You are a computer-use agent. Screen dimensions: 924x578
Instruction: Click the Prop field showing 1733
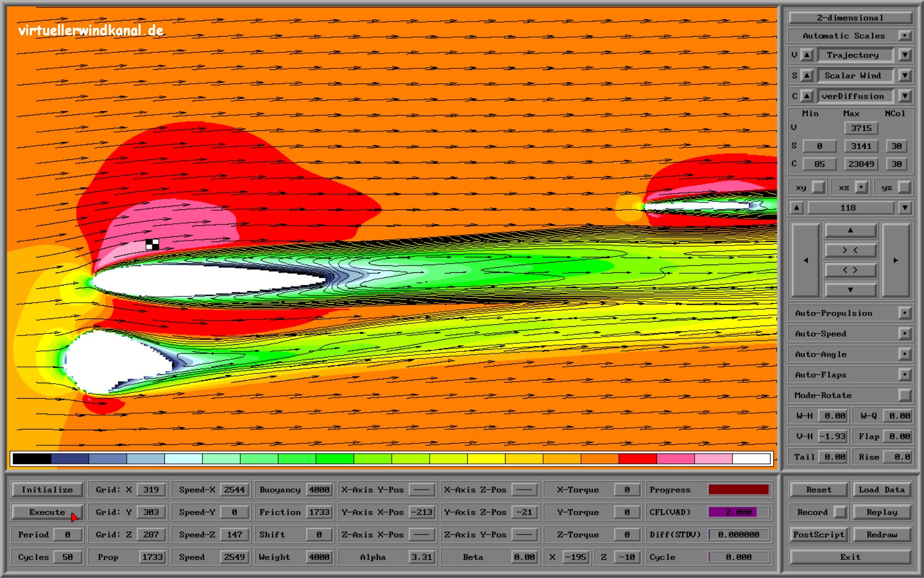pyautogui.click(x=152, y=557)
